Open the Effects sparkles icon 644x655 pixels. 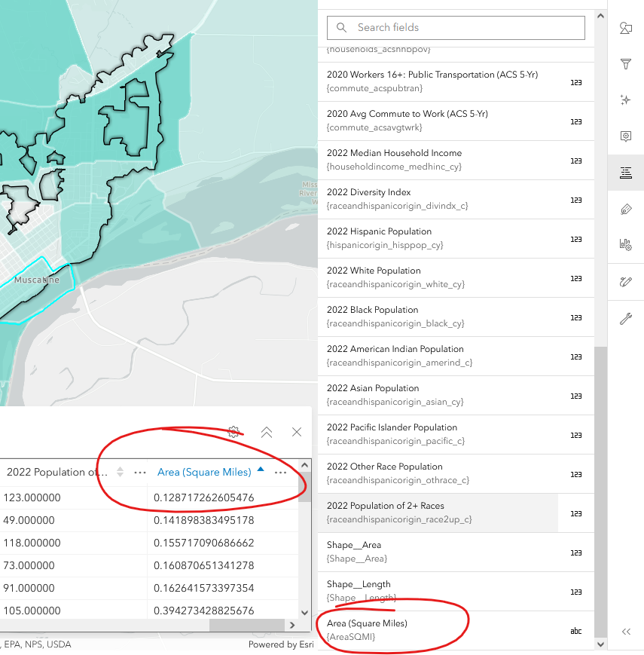(626, 99)
